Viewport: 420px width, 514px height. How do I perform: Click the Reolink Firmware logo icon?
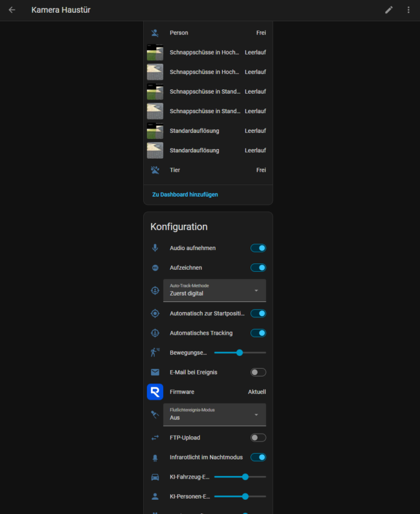point(155,392)
